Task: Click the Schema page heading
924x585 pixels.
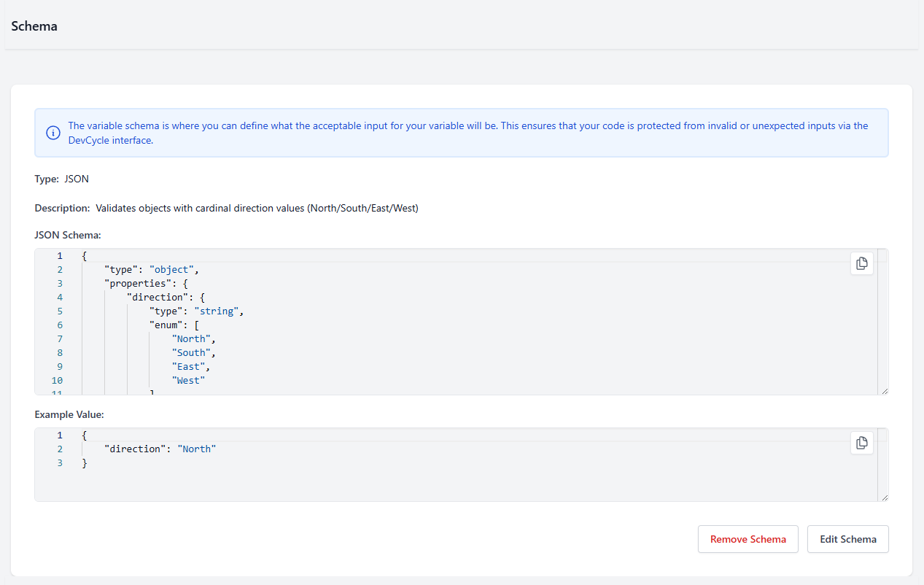Action: point(34,26)
